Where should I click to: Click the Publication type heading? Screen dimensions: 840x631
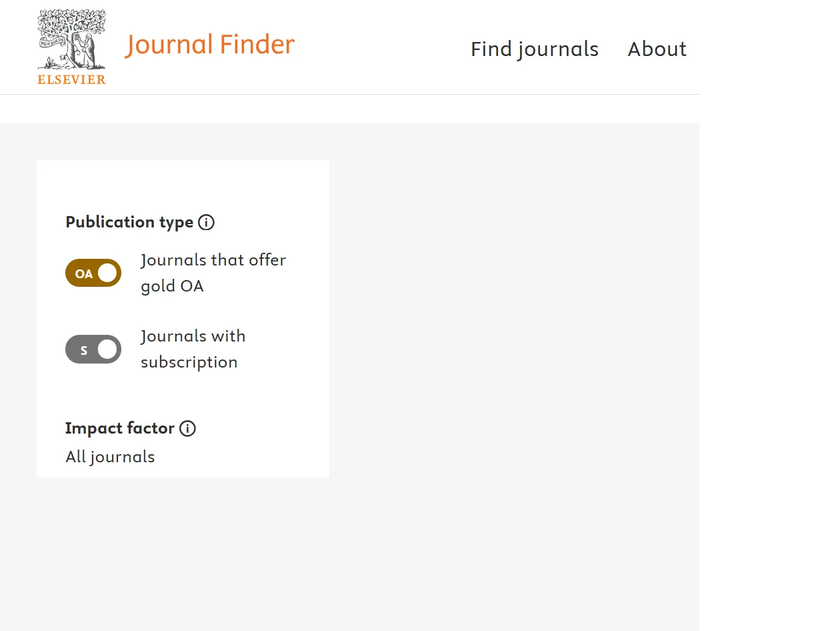pos(129,222)
